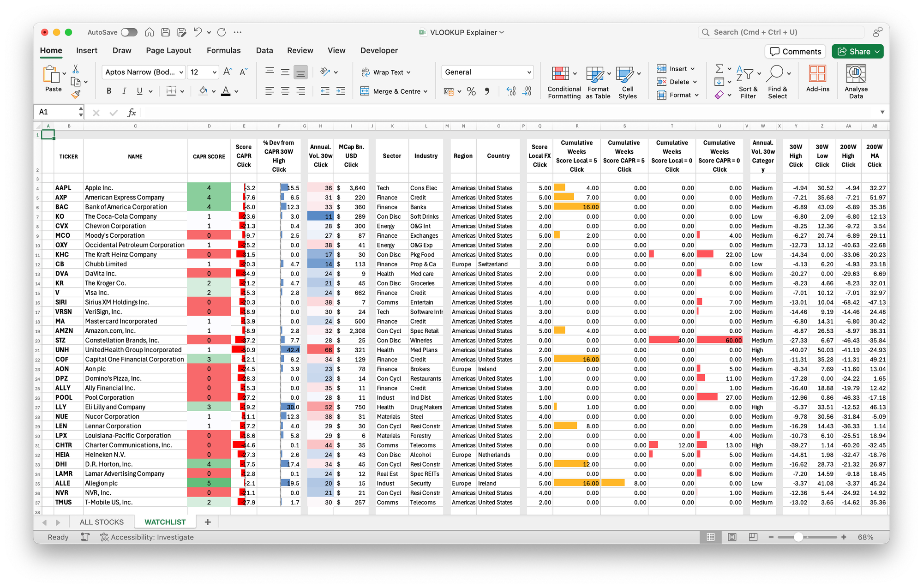Click the zoom slider handle

(x=798, y=537)
